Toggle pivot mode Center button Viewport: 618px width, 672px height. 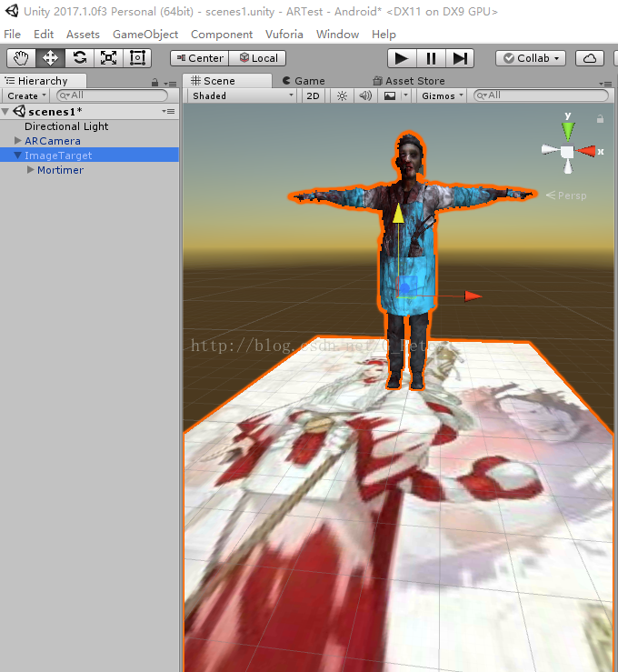pyautogui.click(x=200, y=58)
